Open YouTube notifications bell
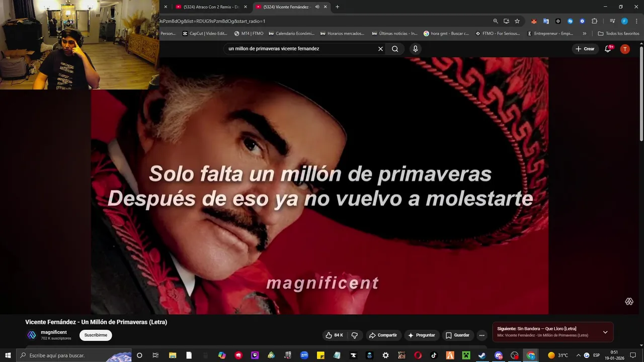The image size is (644, 362). (x=608, y=49)
